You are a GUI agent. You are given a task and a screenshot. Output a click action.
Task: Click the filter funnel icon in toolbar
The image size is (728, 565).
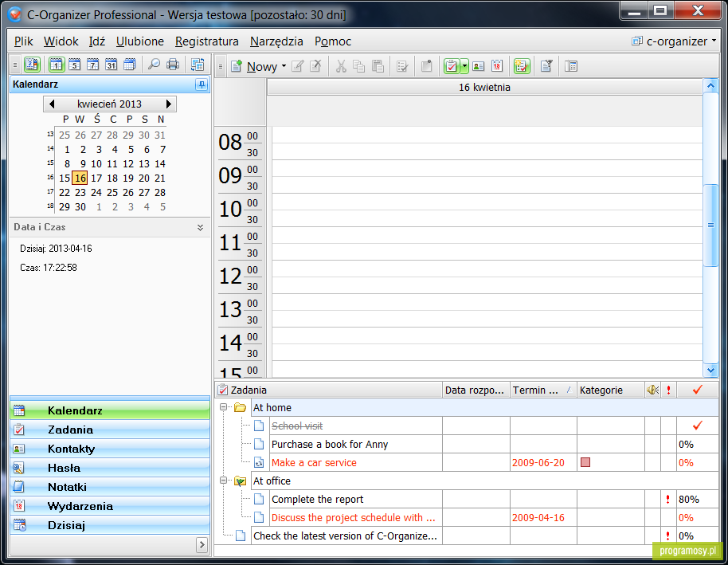click(x=546, y=66)
